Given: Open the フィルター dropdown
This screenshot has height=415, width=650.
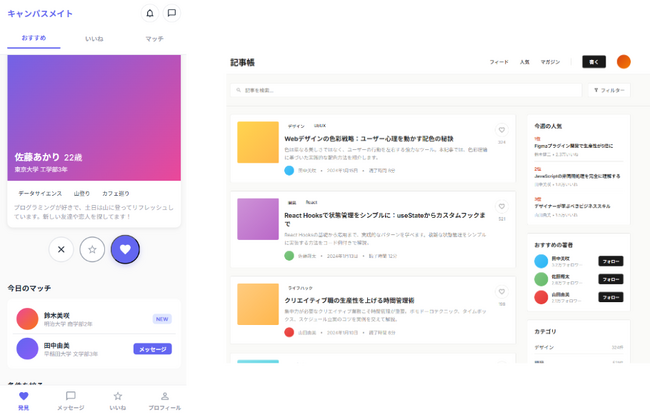Looking at the screenshot, I should (608, 90).
